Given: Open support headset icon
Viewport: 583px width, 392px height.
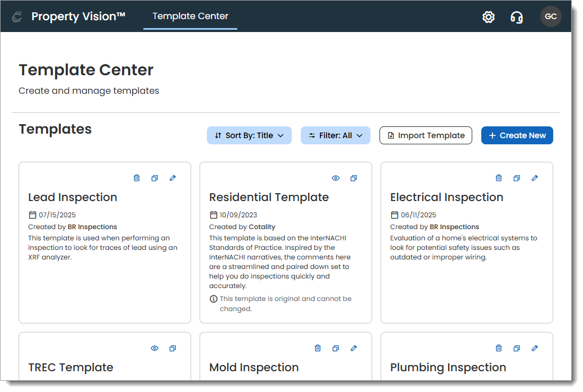Looking at the screenshot, I should click(517, 17).
